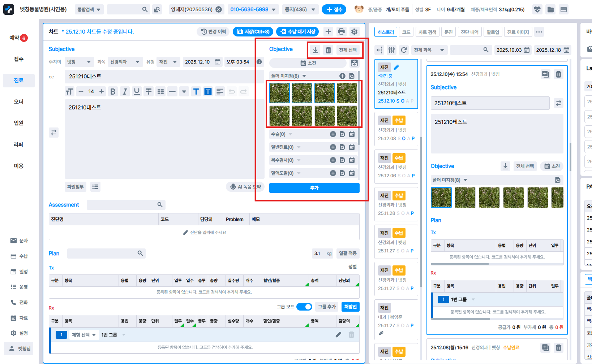The image size is (592, 364).
Task: Open the 유형 dropdown showing 재진
Action: [168, 62]
